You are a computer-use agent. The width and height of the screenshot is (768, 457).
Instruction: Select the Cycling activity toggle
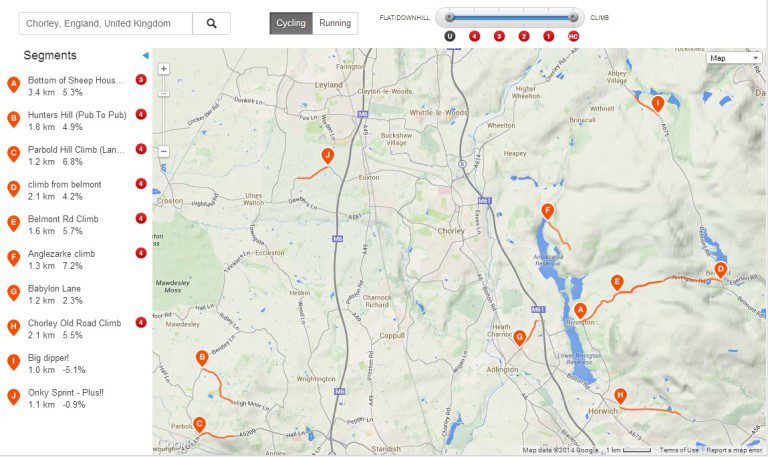(291, 23)
